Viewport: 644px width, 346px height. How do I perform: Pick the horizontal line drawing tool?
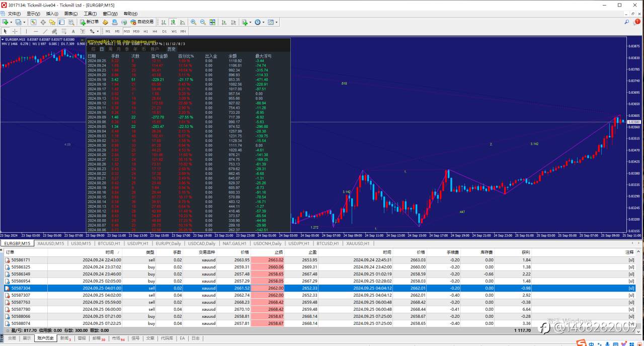[x=36, y=31]
